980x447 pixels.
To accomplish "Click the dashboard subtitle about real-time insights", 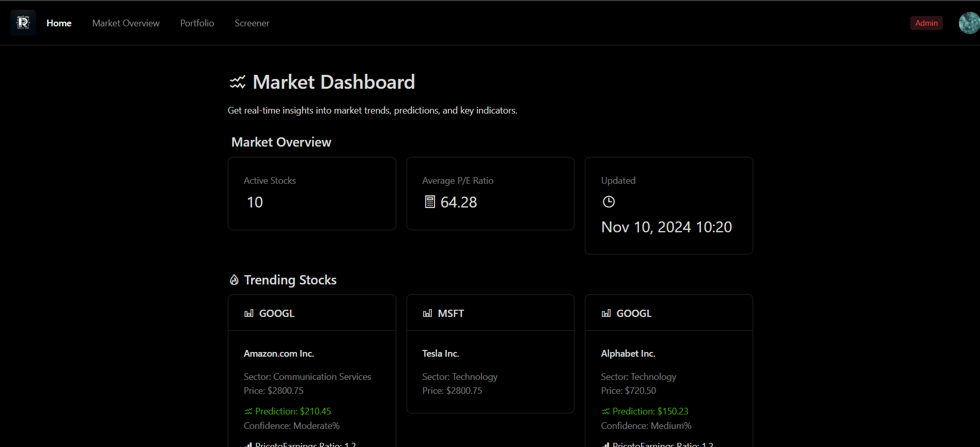I will (372, 110).
